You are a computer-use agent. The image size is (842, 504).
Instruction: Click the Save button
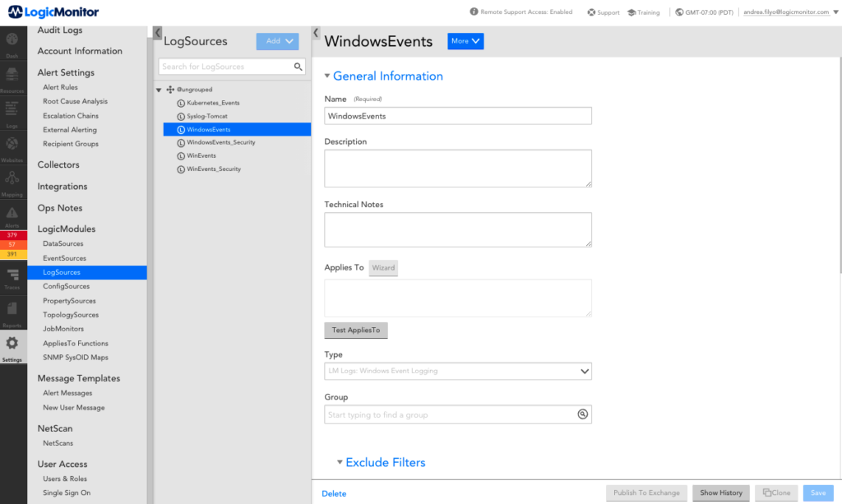click(x=818, y=492)
